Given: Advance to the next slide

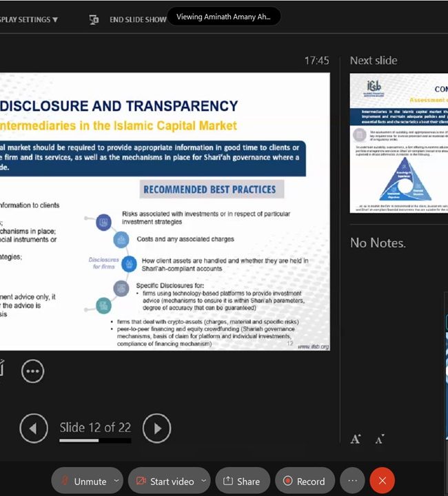Looking at the screenshot, I should [156, 428].
